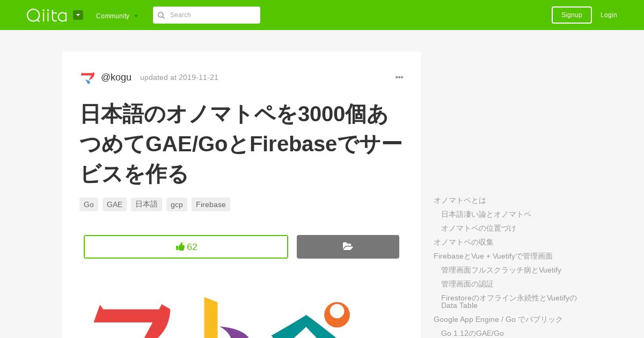Like the article with 62 thumbs-up button
The height and width of the screenshot is (338, 644).
[186, 247]
